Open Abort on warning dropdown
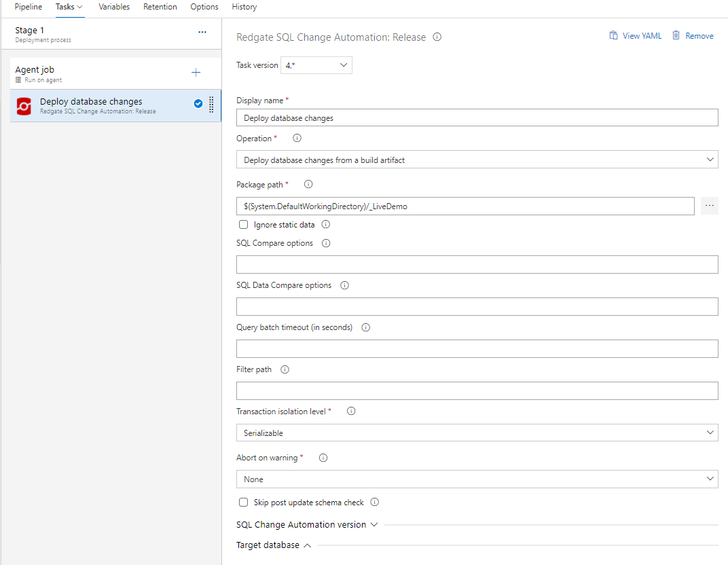728x565 pixels. (x=477, y=479)
